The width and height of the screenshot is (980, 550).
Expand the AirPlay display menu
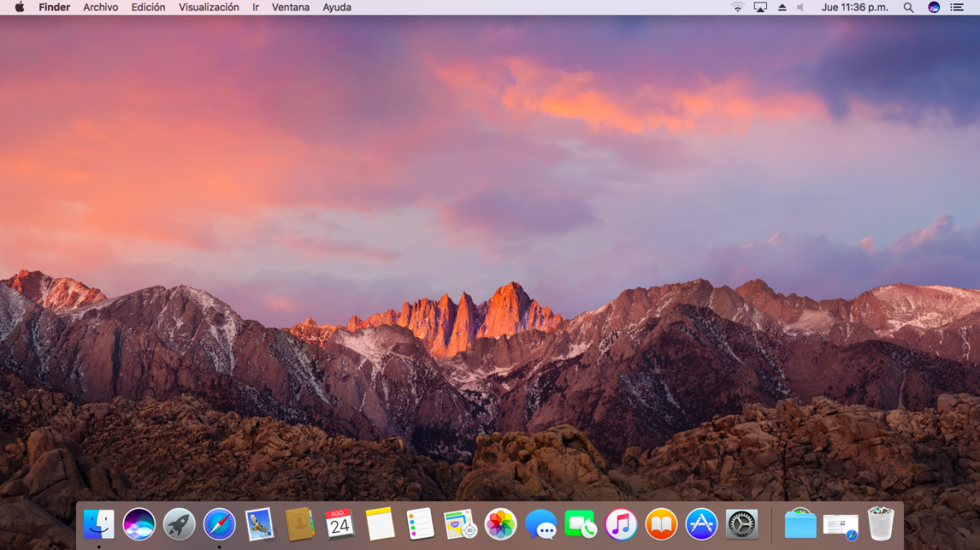760,7
